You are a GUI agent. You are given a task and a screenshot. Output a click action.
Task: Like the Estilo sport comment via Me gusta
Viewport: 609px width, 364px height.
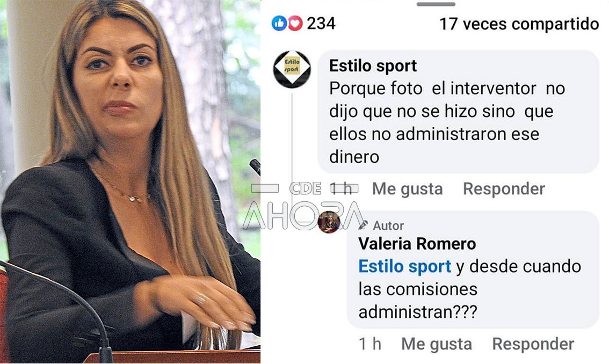(x=408, y=189)
